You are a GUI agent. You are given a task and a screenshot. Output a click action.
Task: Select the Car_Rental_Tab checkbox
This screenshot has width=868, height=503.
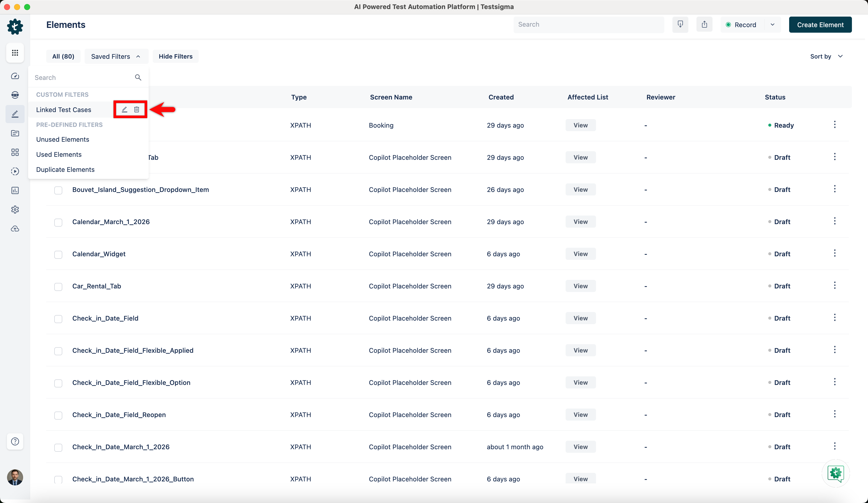58,287
